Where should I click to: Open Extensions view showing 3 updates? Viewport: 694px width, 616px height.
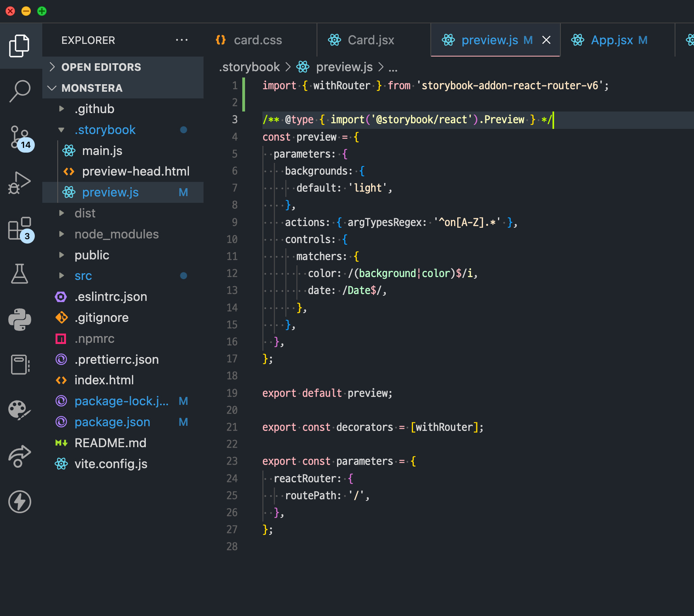click(20, 229)
